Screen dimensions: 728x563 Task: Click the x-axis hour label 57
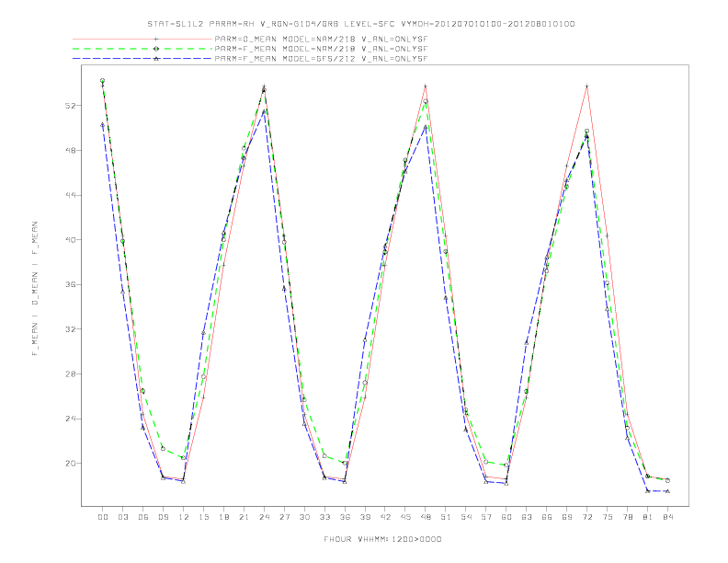click(486, 517)
